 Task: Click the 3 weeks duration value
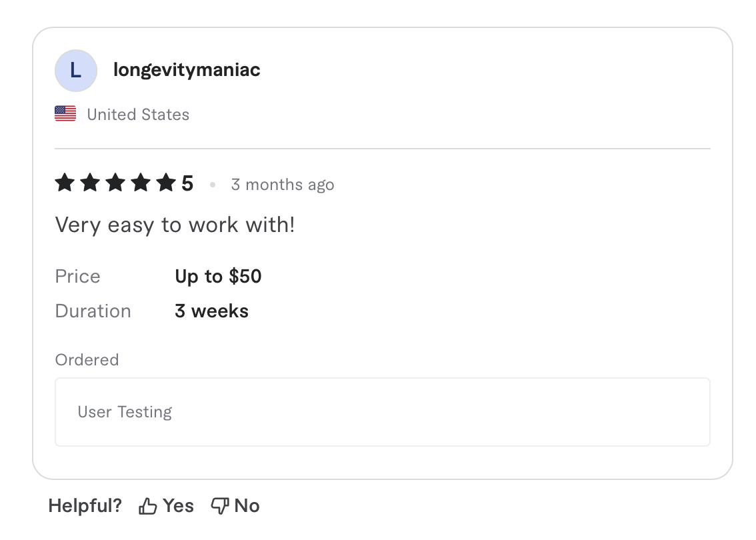click(x=211, y=311)
